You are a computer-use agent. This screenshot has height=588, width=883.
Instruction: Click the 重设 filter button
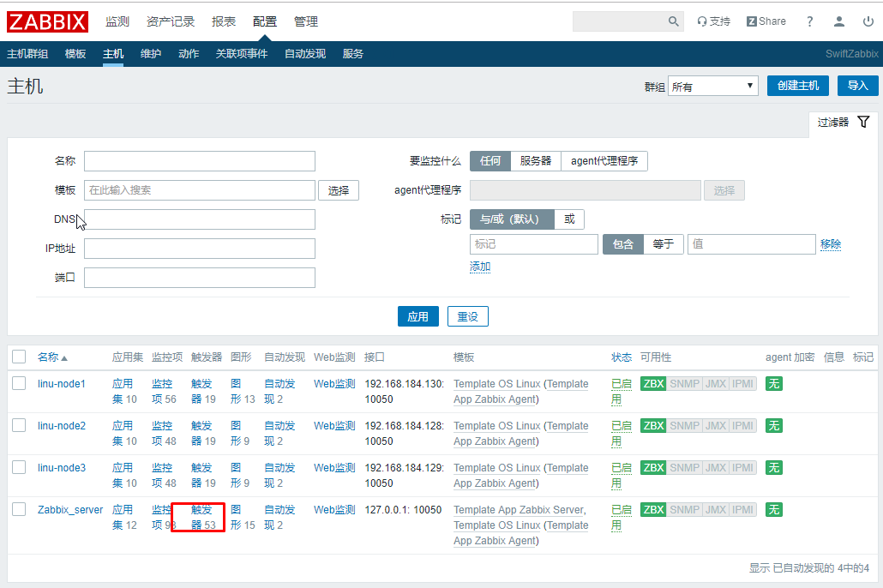click(467, 316)
